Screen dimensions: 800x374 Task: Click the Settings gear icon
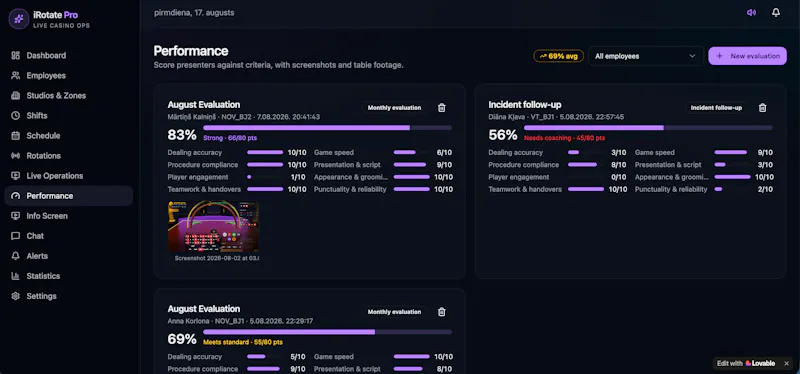(x=16, y=296)
